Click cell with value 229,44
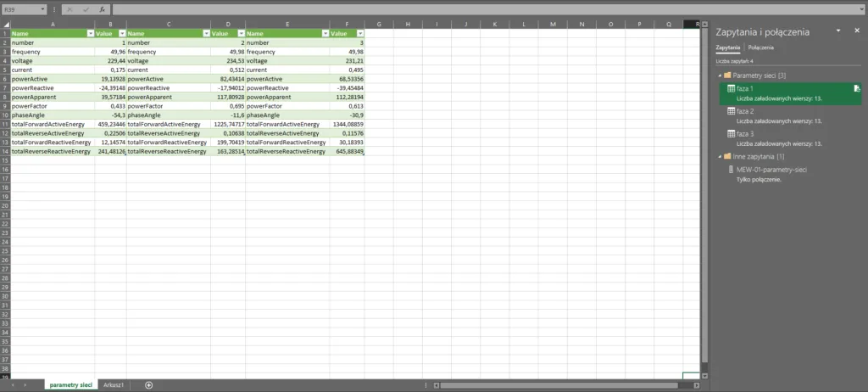Screen dimensions: 868x392 click(x=111, y=60)
